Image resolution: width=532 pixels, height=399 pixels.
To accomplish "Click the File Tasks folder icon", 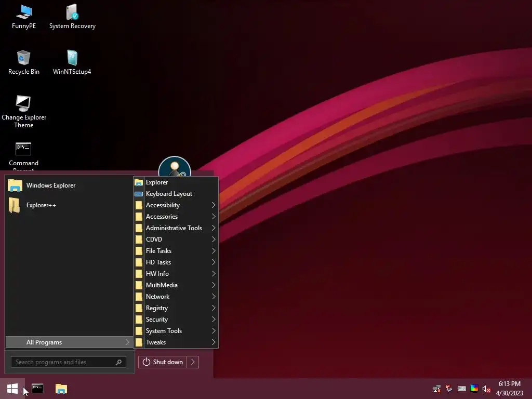I will coord(139,251).
